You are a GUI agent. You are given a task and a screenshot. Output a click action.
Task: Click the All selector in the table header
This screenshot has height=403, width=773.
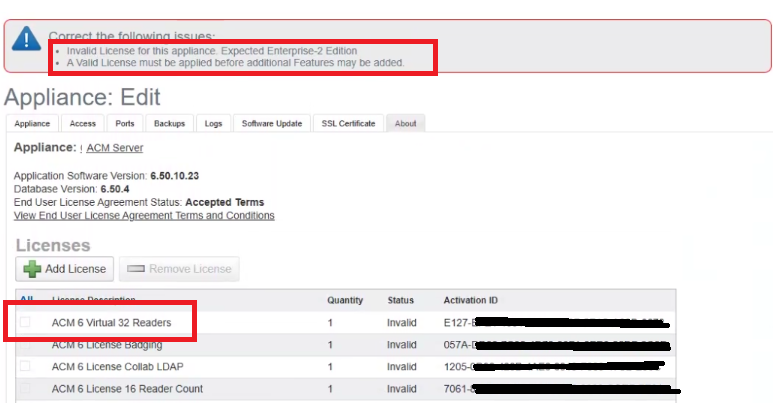[x=26, y=300]
